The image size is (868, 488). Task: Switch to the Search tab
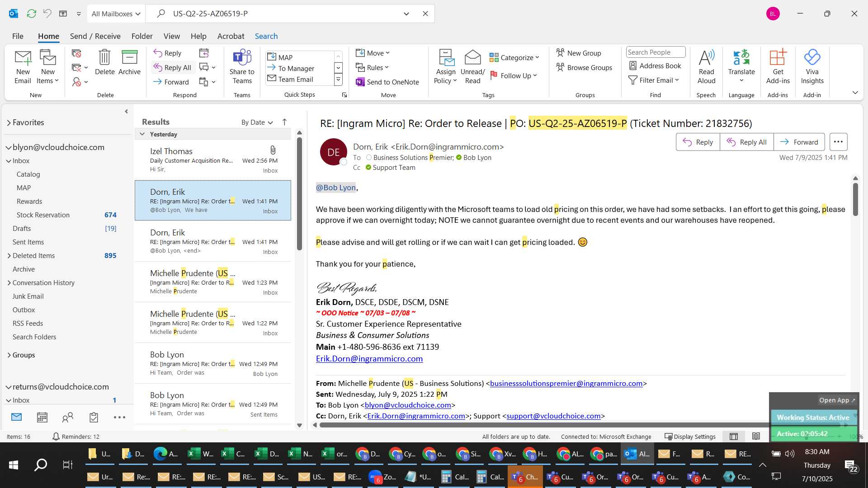click(x=266, y=36)
